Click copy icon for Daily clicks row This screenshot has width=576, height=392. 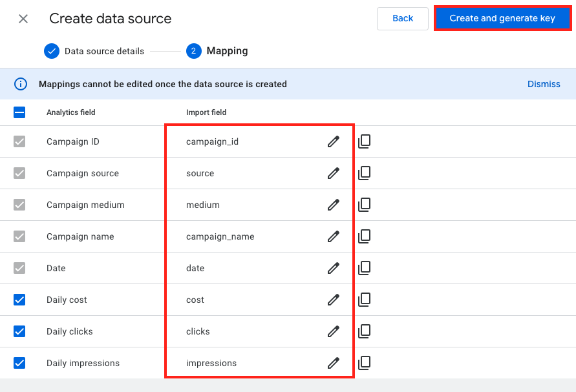click(364, 331)
